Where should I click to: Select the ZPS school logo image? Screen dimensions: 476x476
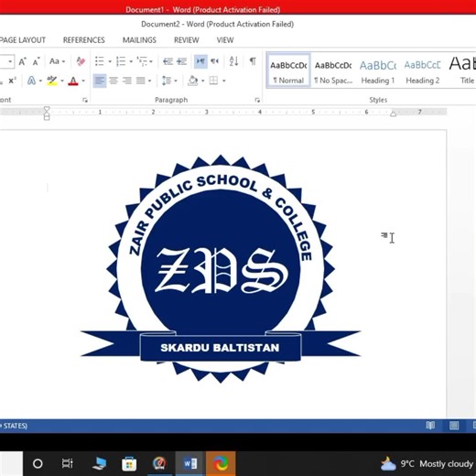[x=221, y=268]
